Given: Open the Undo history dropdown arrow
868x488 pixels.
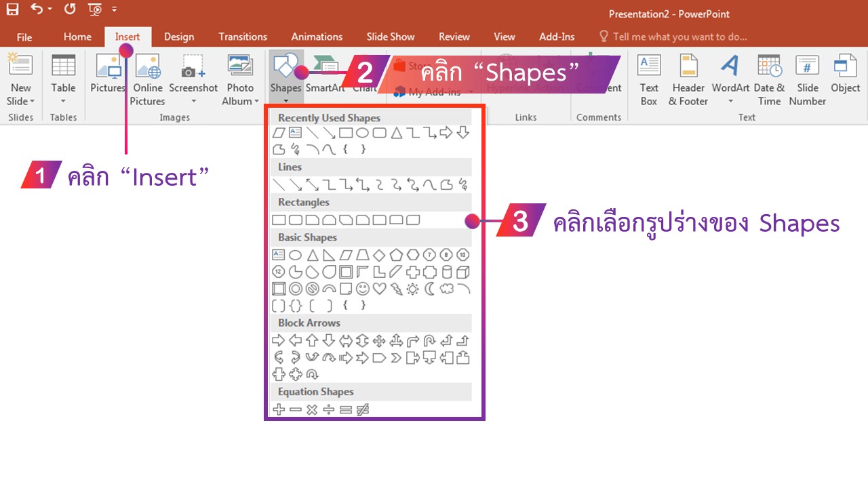Looking at the screenshot, I should [x=50, y=10].
